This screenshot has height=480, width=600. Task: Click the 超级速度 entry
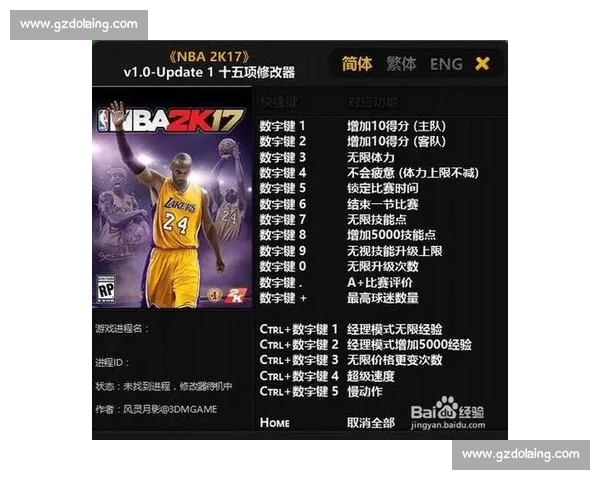point(370,376)
